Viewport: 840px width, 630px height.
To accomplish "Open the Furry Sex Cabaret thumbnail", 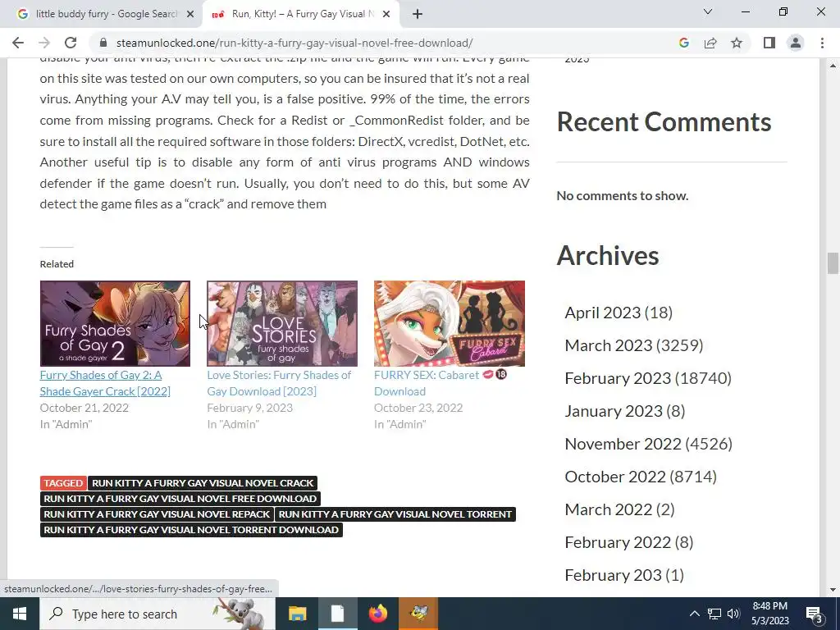I will pyautogui.click(x=449, y=323).
